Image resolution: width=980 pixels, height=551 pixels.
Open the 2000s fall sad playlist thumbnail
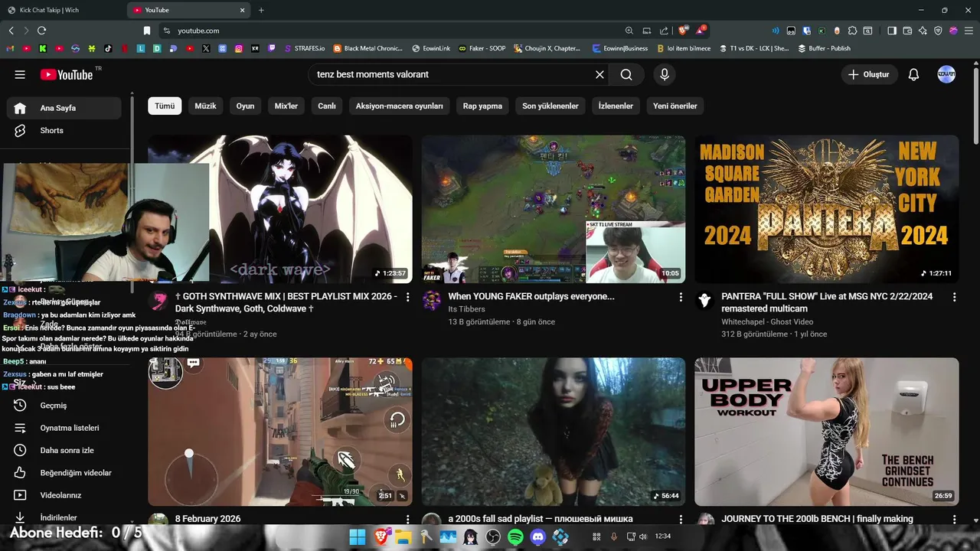point(554,432)
